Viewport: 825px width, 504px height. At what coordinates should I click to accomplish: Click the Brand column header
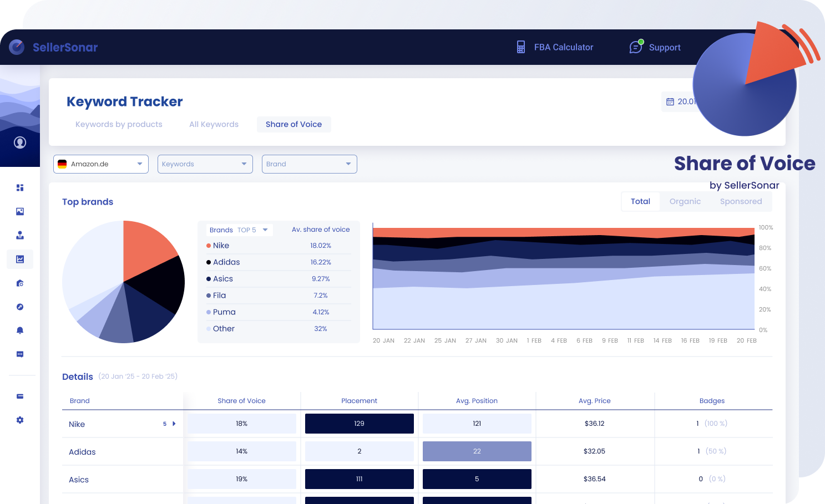pyautogui.click(x=79, y=401)
